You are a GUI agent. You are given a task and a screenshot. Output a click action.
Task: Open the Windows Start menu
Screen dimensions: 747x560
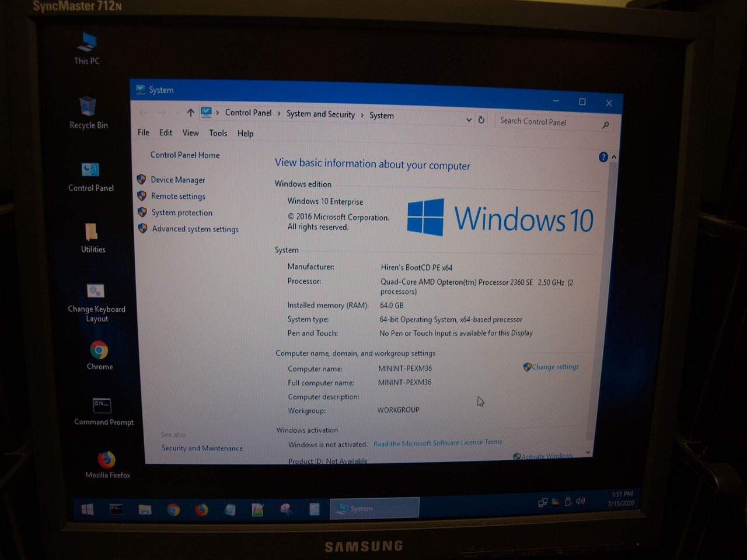[88, 509]
